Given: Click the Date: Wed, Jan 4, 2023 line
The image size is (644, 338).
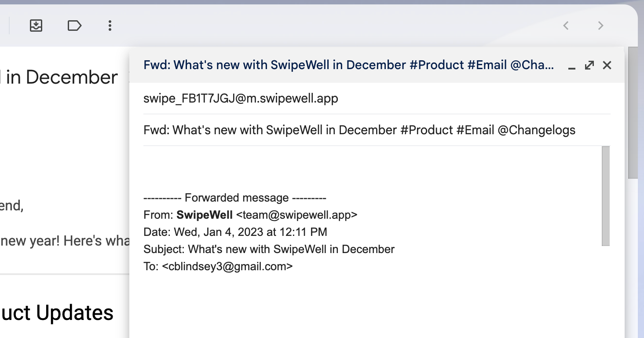Looking at the screenshot, I should click(235, 232).
